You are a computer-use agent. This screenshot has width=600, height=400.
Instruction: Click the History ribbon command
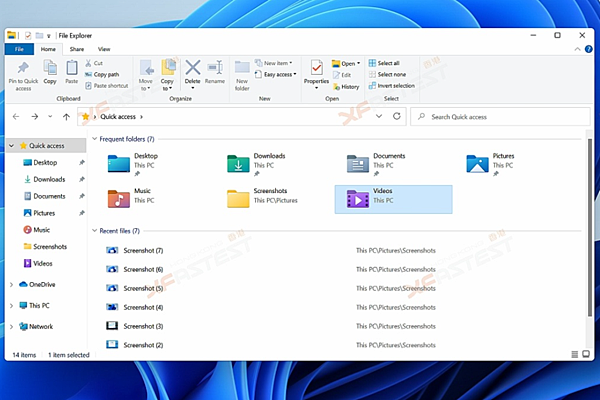point(346,87)
